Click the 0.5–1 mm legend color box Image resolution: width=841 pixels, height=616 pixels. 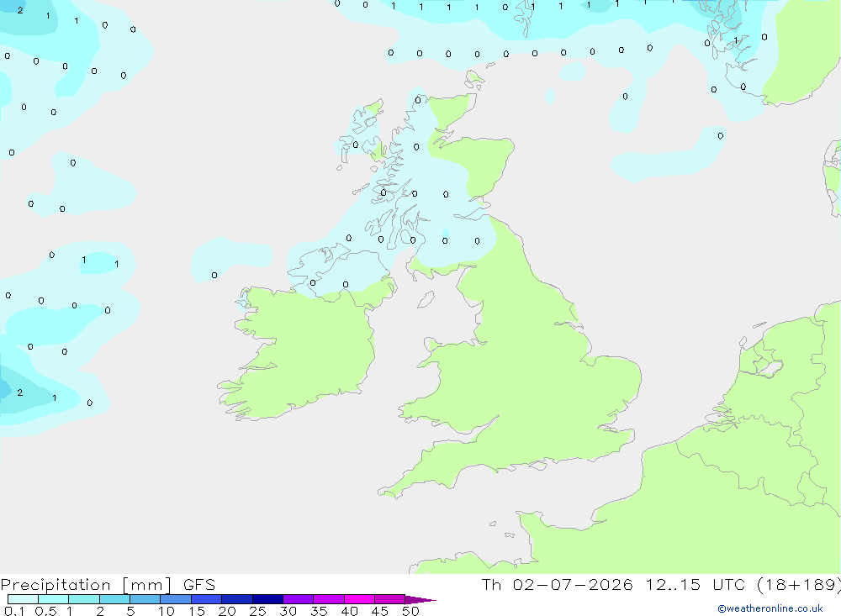tap(53, 599)
